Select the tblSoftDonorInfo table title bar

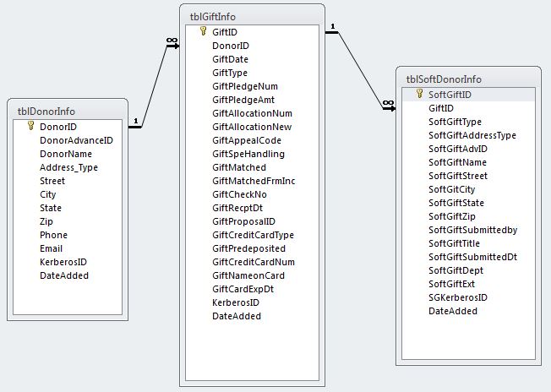468,79
